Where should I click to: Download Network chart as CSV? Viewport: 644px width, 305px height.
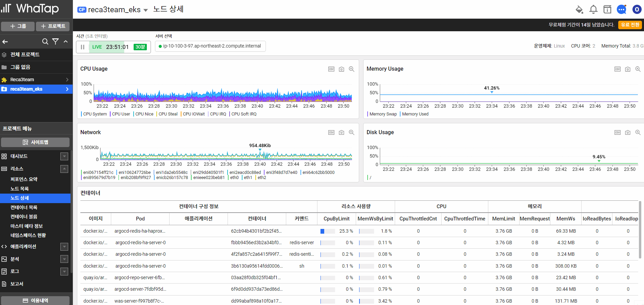pyautogui.click(x=331, y=132)
